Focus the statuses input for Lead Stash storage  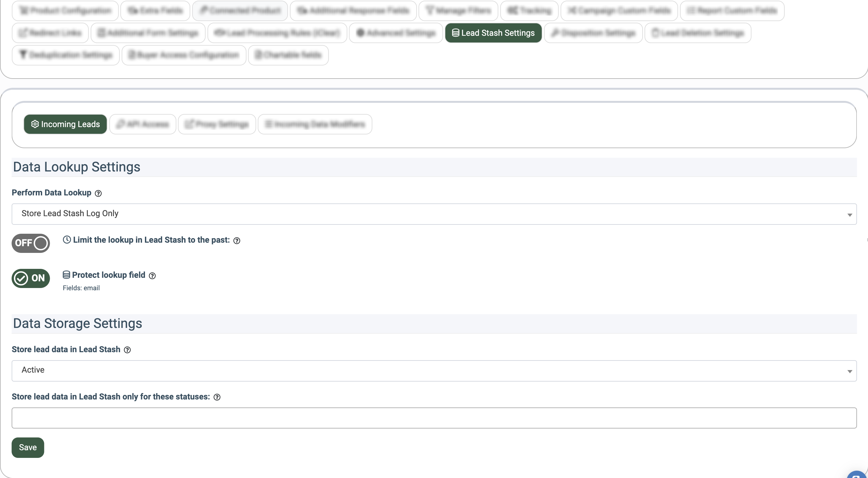434,418
